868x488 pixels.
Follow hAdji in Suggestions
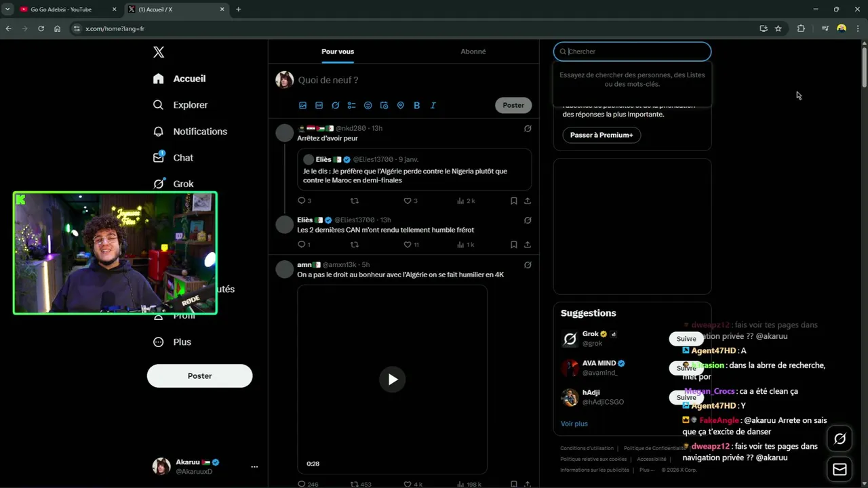686,397
